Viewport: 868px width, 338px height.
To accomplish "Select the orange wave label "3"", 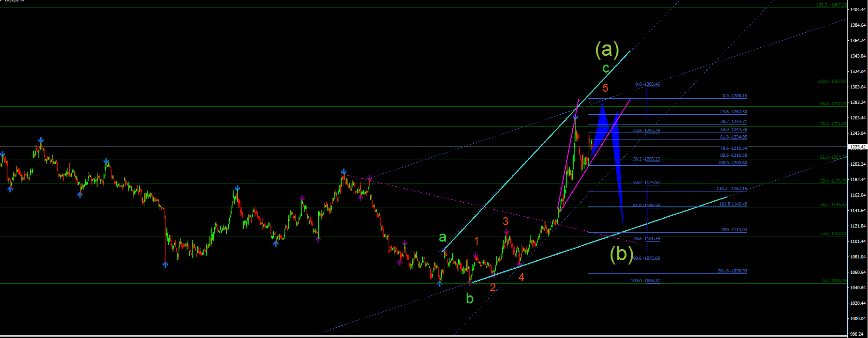I will (506, 221).
